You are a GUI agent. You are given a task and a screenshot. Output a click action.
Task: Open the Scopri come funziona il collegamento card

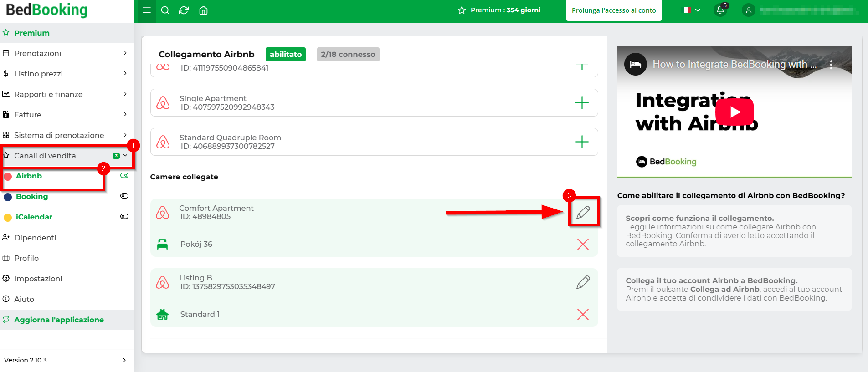[734, 231]
